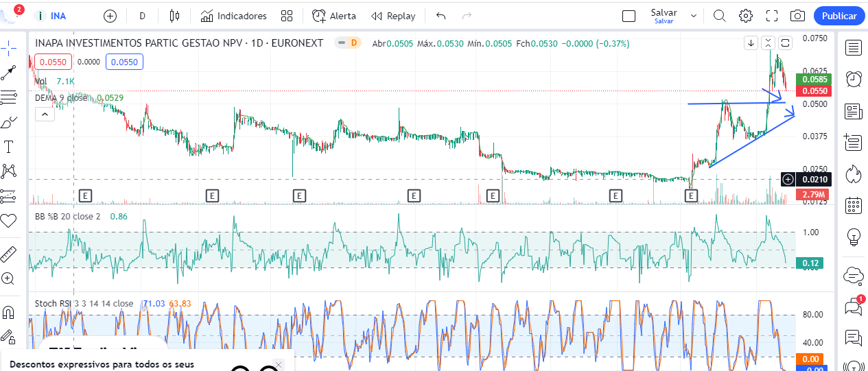Image resolution: width=868 pixels, height=371 pixels.
Task: Click the Salvar layout button
Action: click(664, 16)
